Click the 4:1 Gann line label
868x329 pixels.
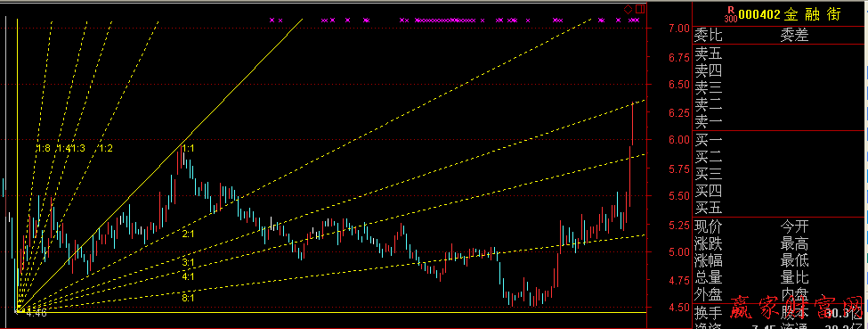[188, 276]
